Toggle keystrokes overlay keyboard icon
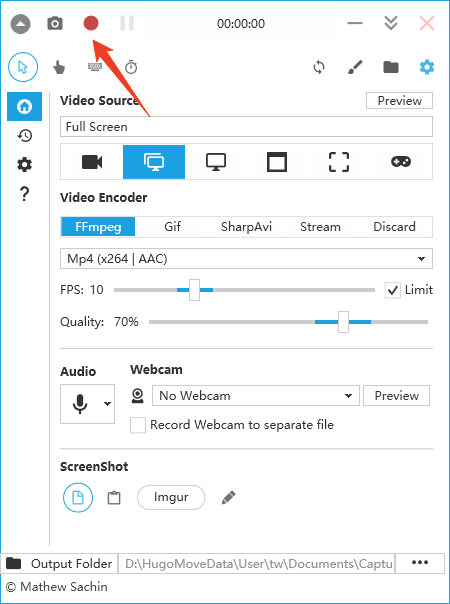This screenshot has width=450, height=604. click(95, 67)
